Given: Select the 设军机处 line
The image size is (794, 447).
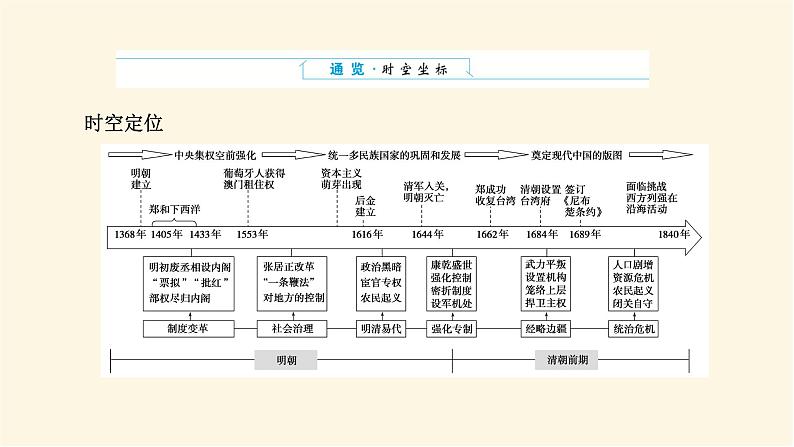Looking at the screenshot, I should [x=451, y=304].
